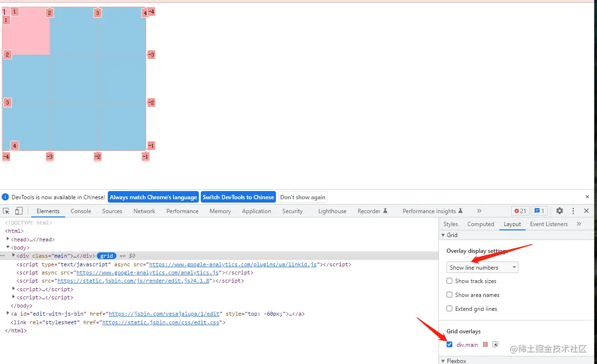
Task: Expand the second collapsed script node
Action: (x=14, y=297)
